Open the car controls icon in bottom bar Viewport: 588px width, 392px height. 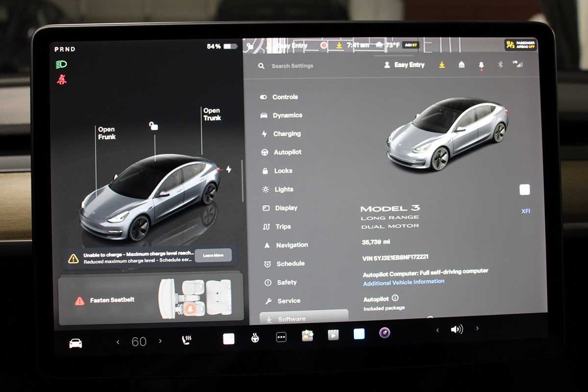(x=75, y=343)
